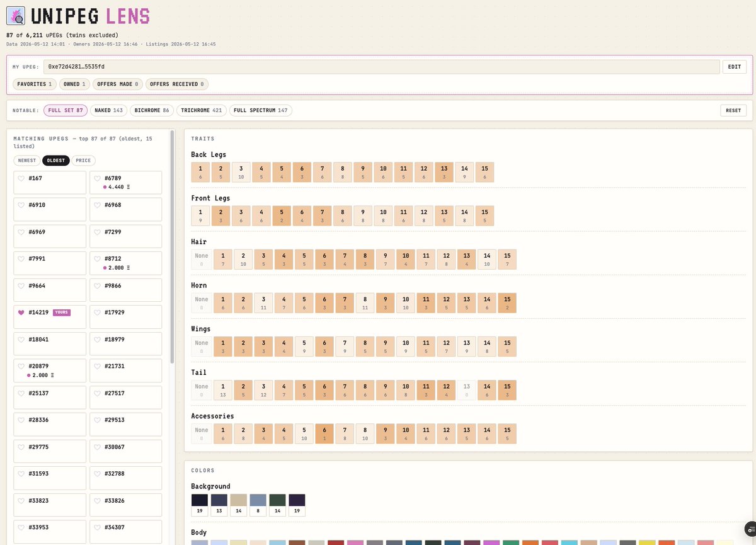The image size is (756, 545).
Task: Favorite uPEG #18979 via heart
Action: coord(97,340)
